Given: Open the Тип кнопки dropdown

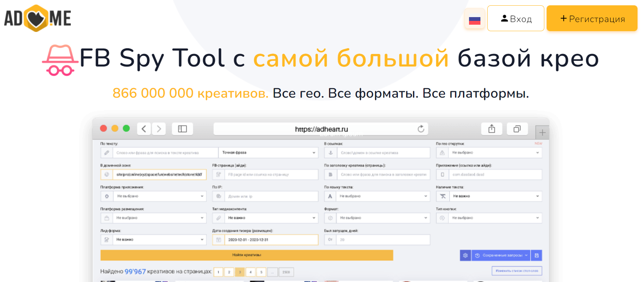Looking at the screenshot, I should pyautogui.click(x=495, y=218).
